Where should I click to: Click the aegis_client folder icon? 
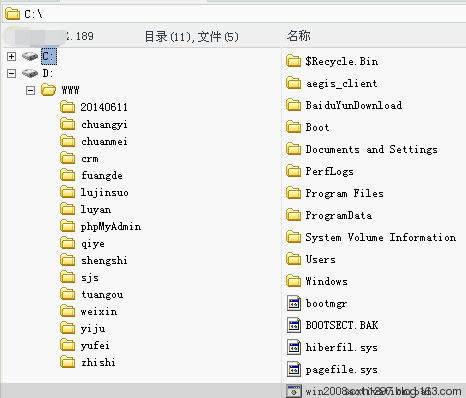coord(294,83)
